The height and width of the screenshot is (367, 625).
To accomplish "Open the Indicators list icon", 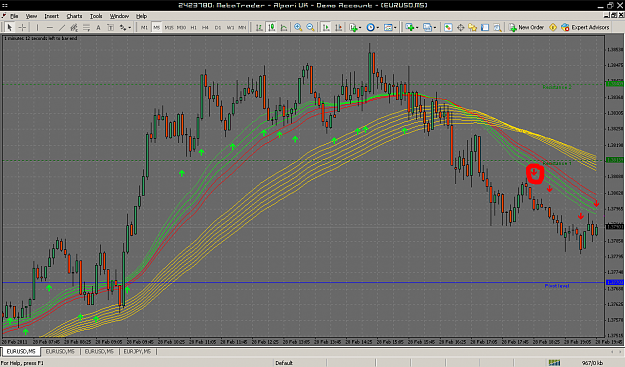I will (x=353, y=27).
